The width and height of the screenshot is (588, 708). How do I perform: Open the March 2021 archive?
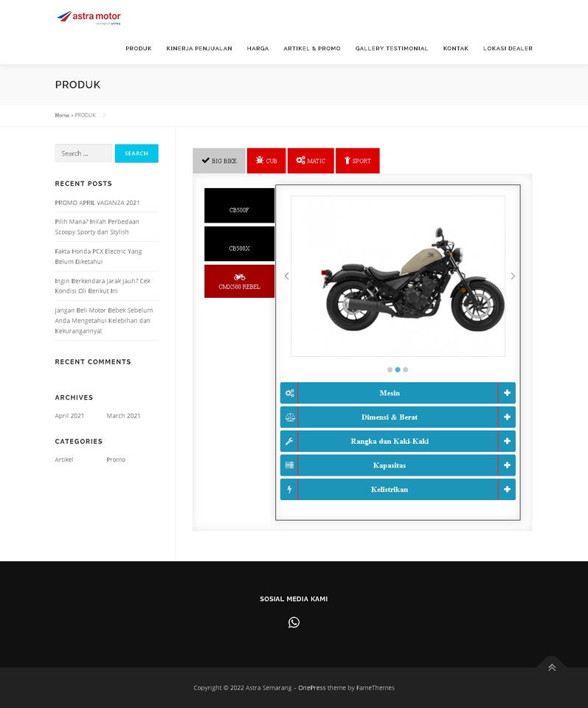click(123, 416)
